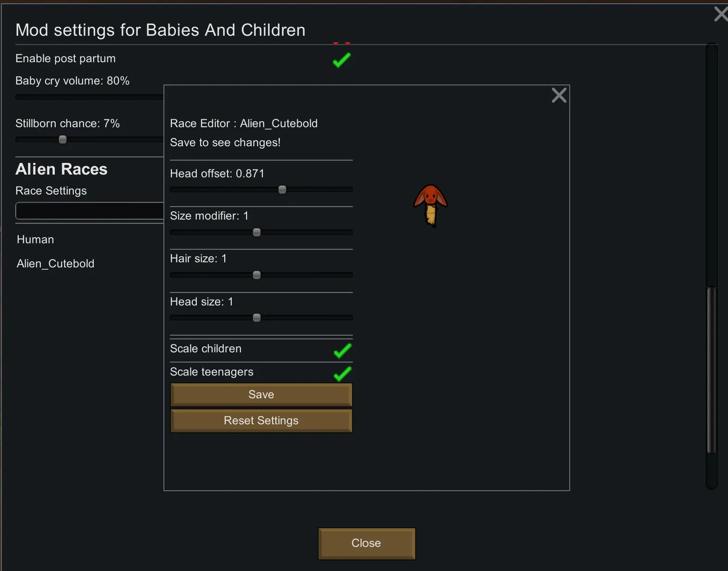Viewport: 728px width, 571px height.
Task: Toggle Enable post partum checkmark
Action: (x=342, y=60)
